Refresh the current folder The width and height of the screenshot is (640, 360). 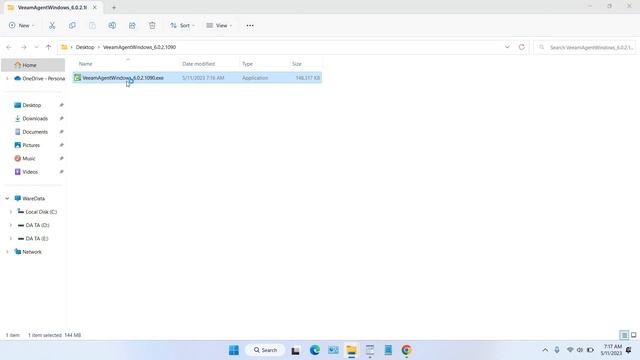pyautogui.click(x=522, y=47)
